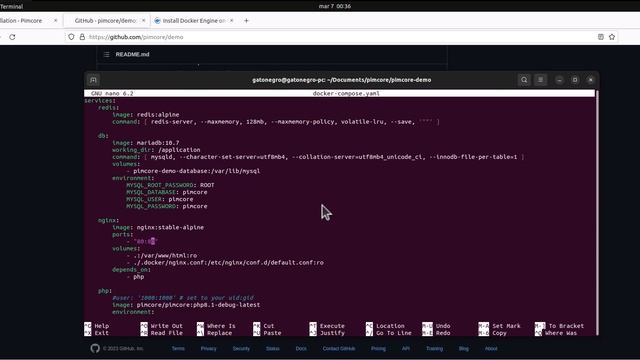Open Pricing link in GitHub footer
The image size is (640, 360).
[378, 349]
